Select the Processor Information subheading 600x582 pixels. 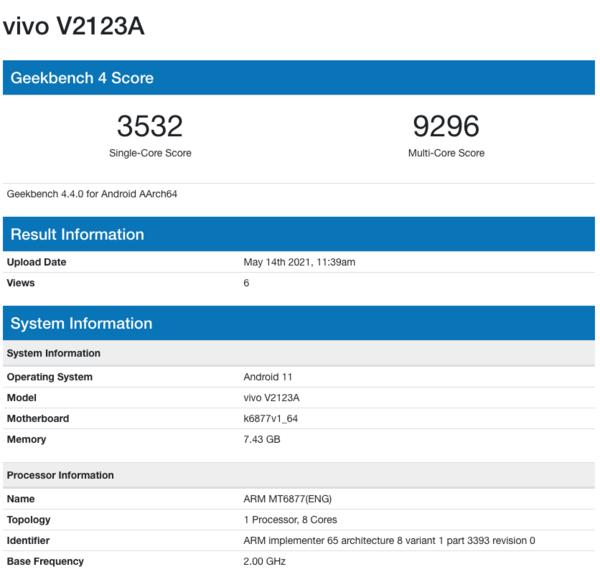pos(60,475)
